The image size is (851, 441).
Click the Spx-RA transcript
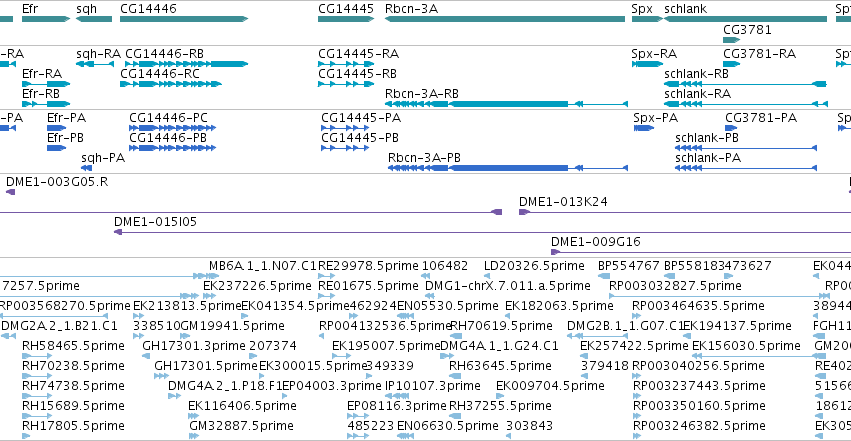tap(647, 64)
